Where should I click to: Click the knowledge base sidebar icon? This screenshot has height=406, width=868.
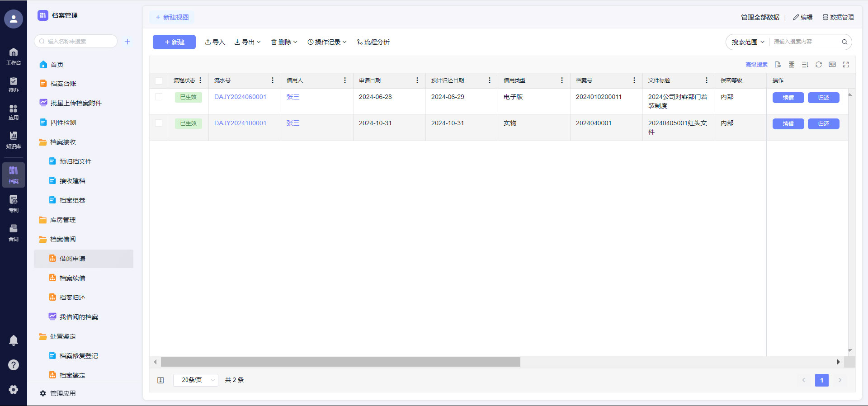14,140
